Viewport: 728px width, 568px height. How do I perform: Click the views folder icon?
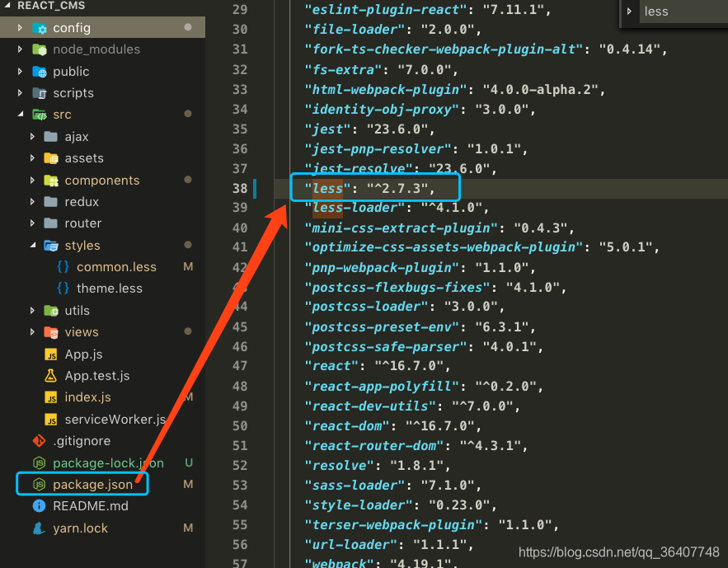[x=50, y=332]
